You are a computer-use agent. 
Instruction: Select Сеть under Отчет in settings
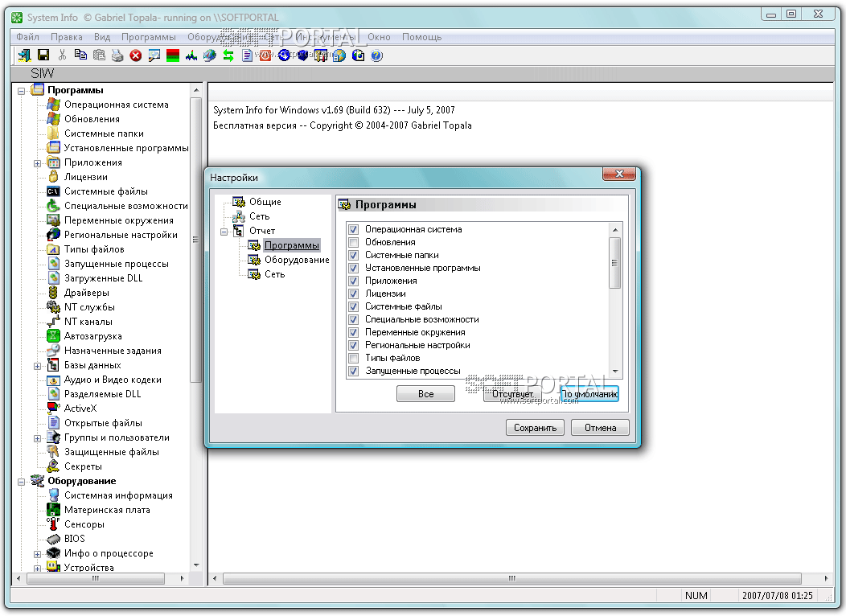coord(274,274)
